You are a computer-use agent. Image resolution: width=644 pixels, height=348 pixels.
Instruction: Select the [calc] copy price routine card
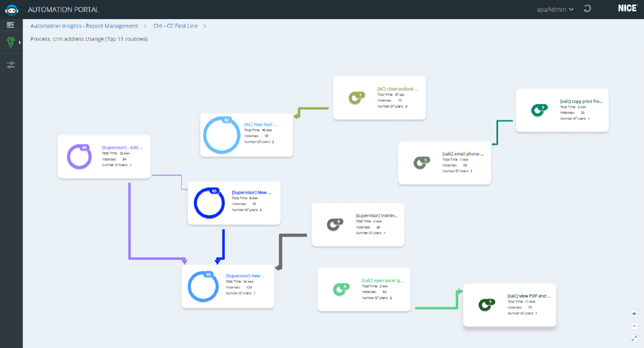(x=562, y=110)
